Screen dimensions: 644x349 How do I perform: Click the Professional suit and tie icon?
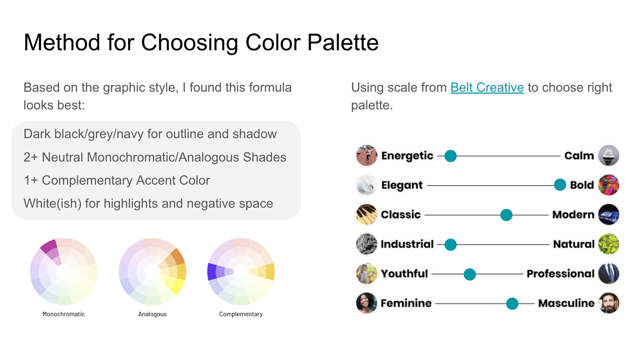[x=608, y=274]
